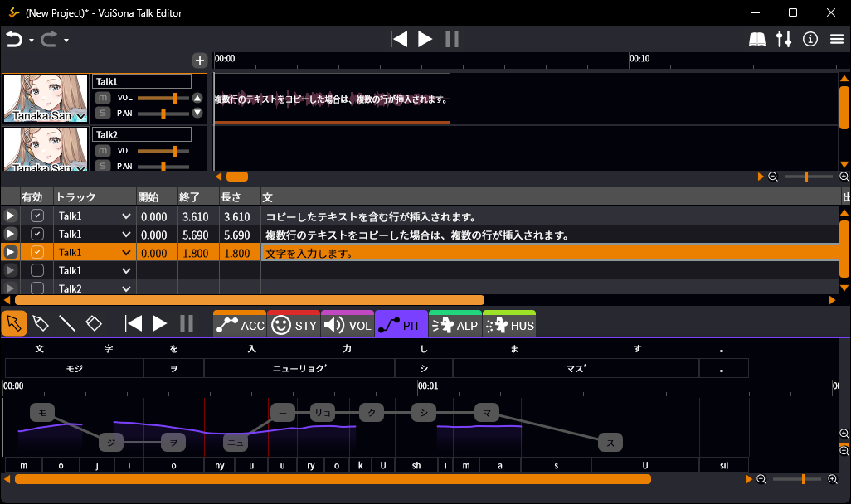851x504 pixels.
Task: Switch to the PIT tab
Action: tap(401, 325)
